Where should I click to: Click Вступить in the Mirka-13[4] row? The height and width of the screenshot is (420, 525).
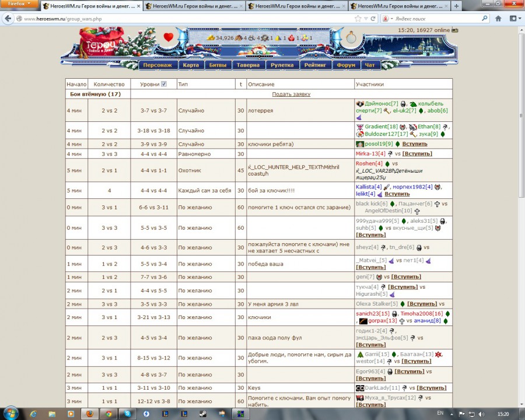click(x=417, y=154)
